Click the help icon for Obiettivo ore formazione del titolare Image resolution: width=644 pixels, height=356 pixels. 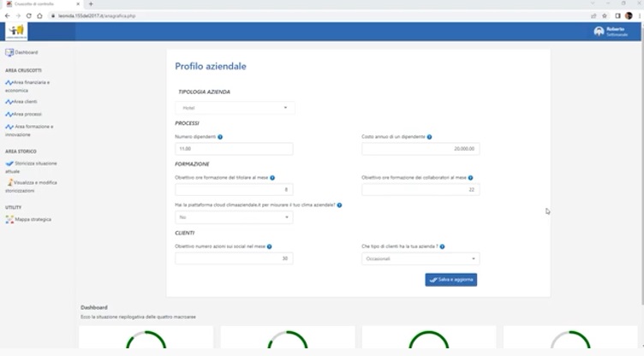(x=273, y=178)
